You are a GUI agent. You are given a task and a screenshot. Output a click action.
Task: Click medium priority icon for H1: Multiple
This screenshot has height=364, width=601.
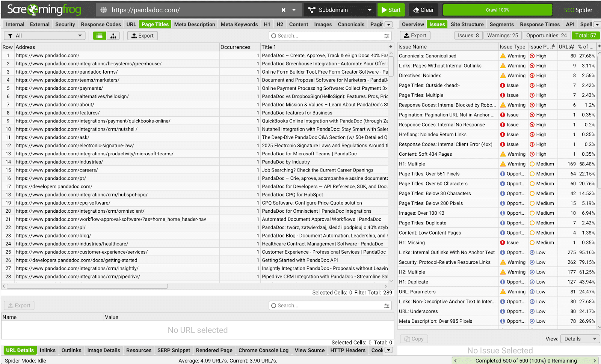(x=532, y=164)
